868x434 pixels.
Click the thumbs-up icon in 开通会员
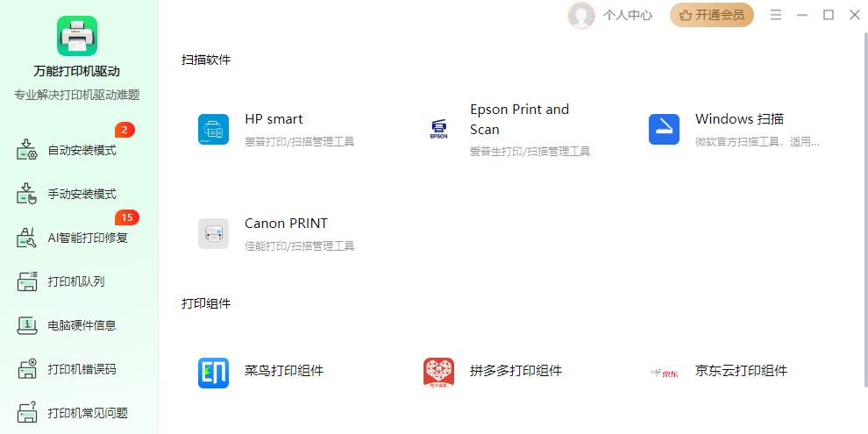point(686,16)
